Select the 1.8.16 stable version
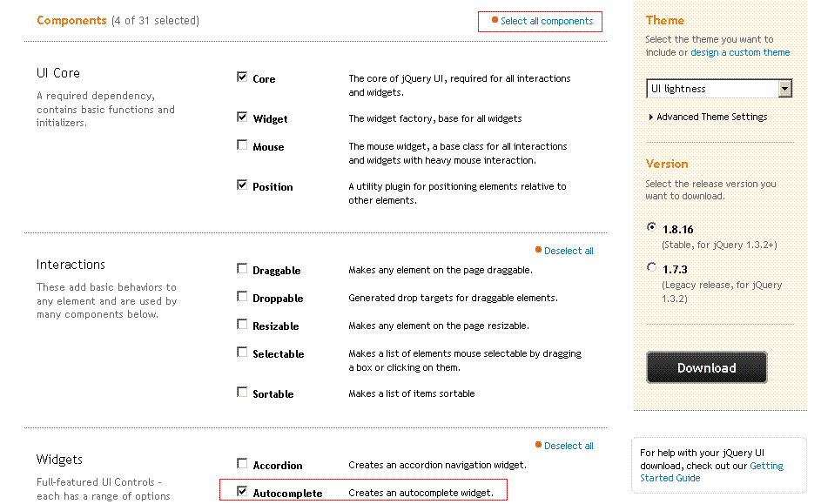The width and height of the screenshot is (821, 504). (651, 226)
